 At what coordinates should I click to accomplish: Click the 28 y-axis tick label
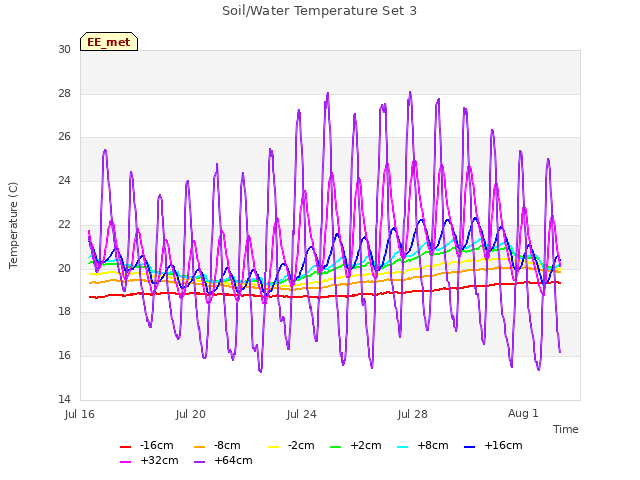pos(64,93)
